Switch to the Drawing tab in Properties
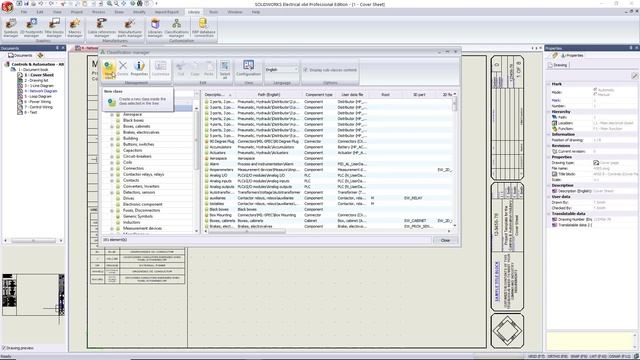Image resolution: width=640 pixels, height=360 pixels. coord(558,65)
